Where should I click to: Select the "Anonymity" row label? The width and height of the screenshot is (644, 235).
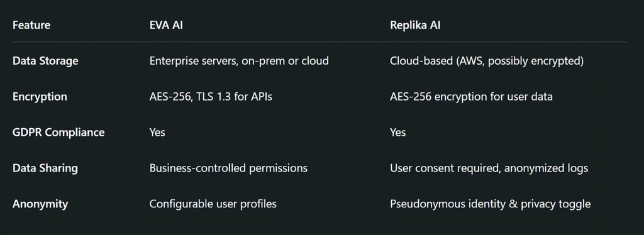(40, 204)
